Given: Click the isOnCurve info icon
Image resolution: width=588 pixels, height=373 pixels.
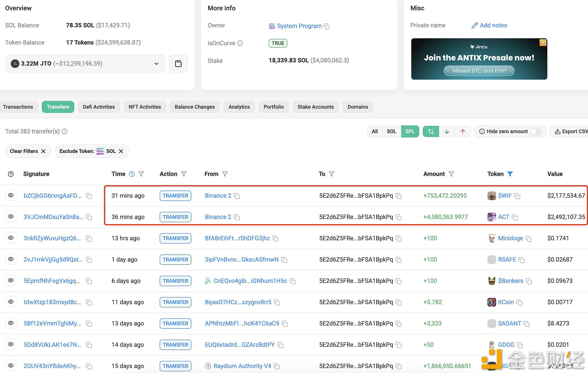Looking at the screenshot, I should click(x=240, y=43).
